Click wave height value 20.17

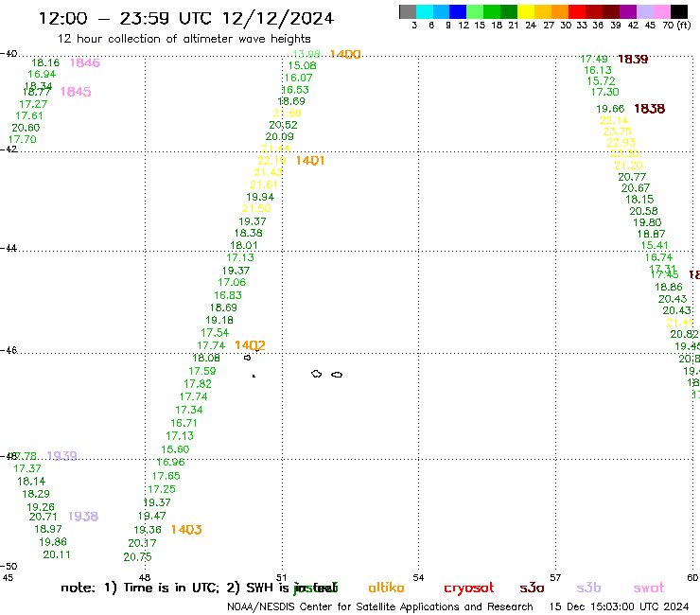(x=142, y=543)
